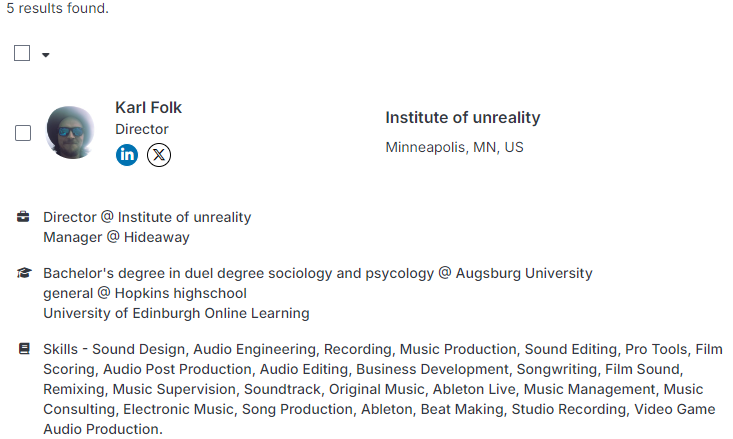Click Karl Folk's profile photo
The width and height of the screenshot is (733, 439).
pos(70,132)
